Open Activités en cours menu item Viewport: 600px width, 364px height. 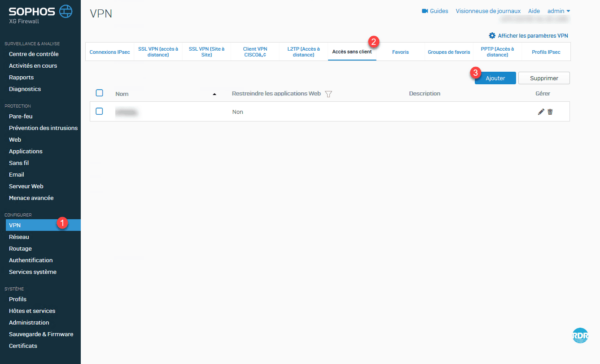33,65
